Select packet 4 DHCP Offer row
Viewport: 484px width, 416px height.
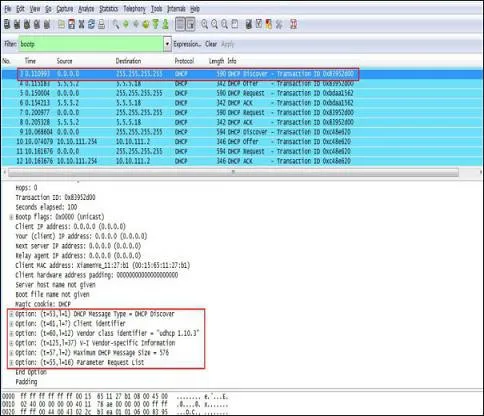tap(242, 83)
